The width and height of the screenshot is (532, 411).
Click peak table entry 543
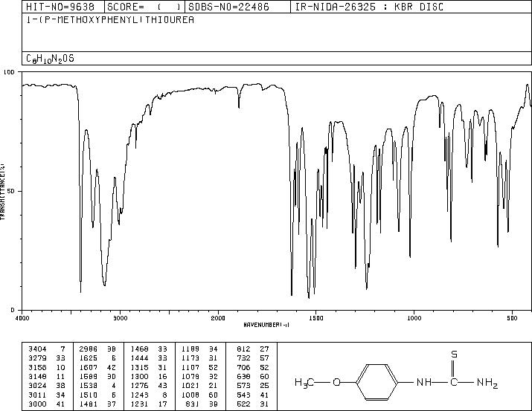click(243, 395)
